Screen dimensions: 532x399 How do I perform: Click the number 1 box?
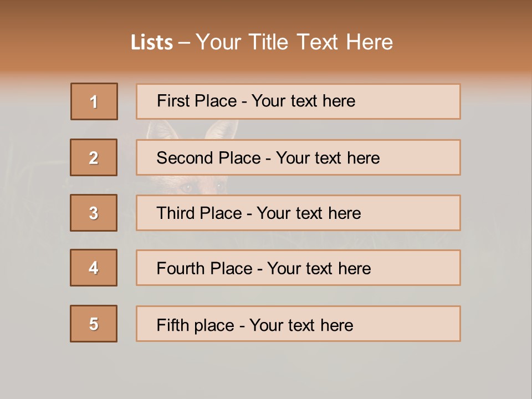94,101
